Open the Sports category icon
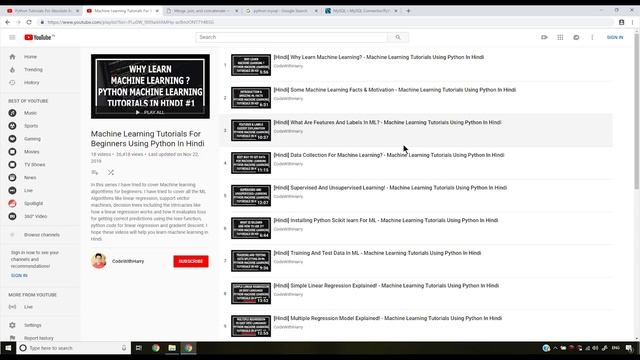Viewport: 640px width, 360px height. tap(12, 126)
